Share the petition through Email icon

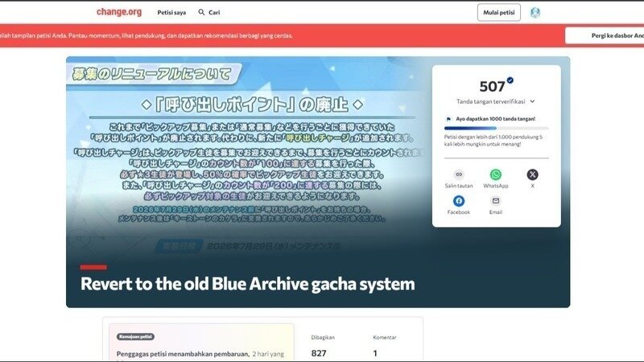coord(496,200)
